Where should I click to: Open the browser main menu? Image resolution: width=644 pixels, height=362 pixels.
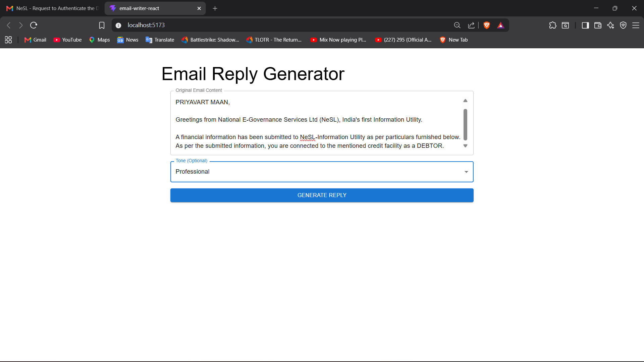636,25
